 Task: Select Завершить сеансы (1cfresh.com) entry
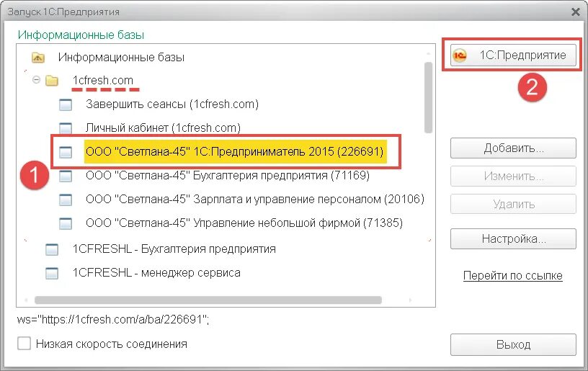coord(172,104)
